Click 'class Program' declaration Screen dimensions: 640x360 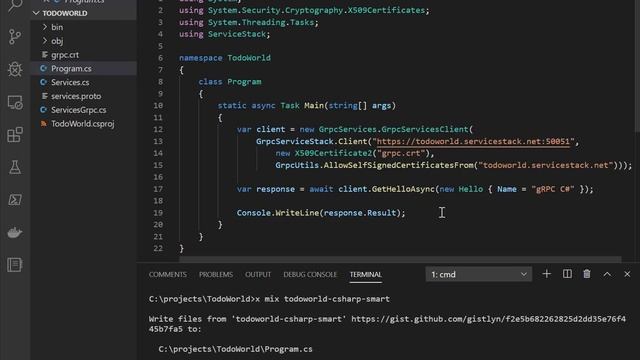(230, 82)
